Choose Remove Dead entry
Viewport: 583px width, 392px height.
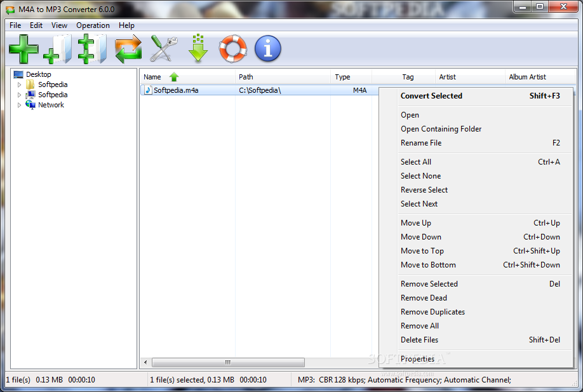coord(476,298)
